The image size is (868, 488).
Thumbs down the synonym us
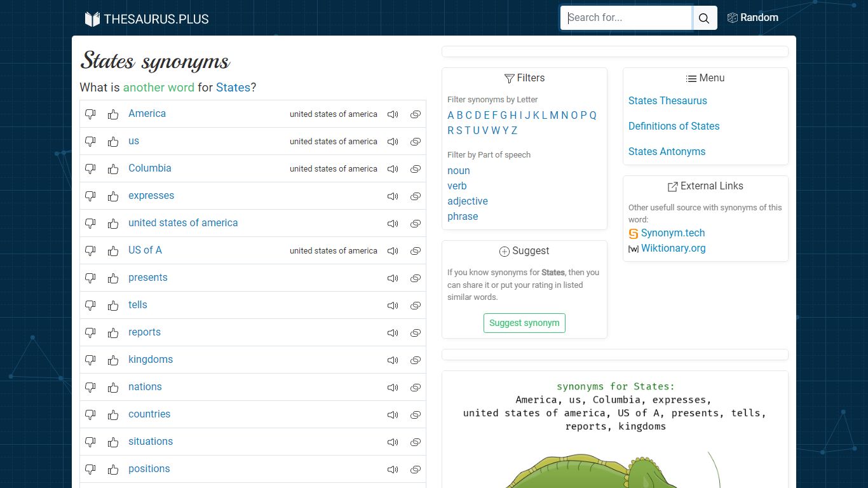[90, 142]
